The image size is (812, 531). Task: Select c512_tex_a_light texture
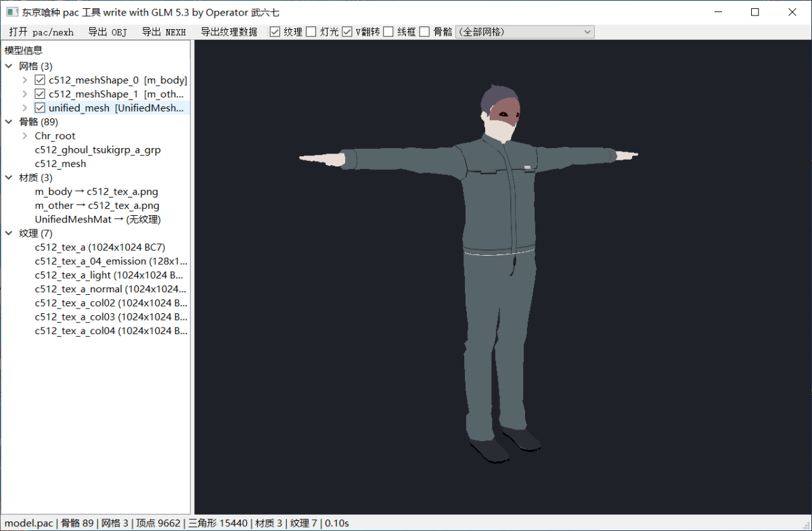pyautogui.click(x=110, y=275)
